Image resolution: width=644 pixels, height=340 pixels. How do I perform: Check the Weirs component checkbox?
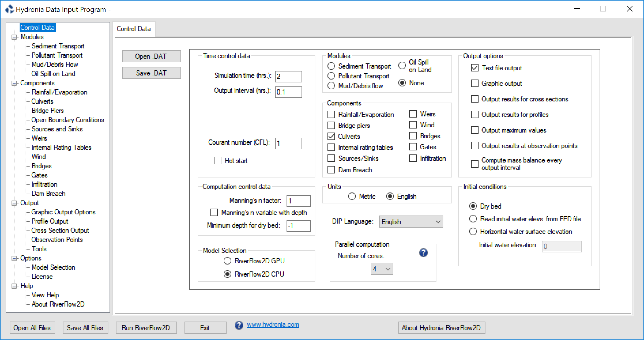point(413,114)
